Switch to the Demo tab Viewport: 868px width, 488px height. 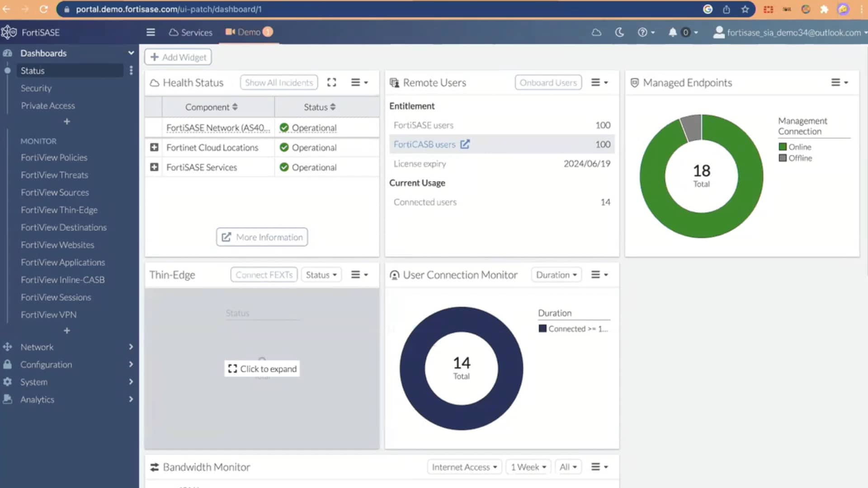pyautogui.click(x=248, y=32)
